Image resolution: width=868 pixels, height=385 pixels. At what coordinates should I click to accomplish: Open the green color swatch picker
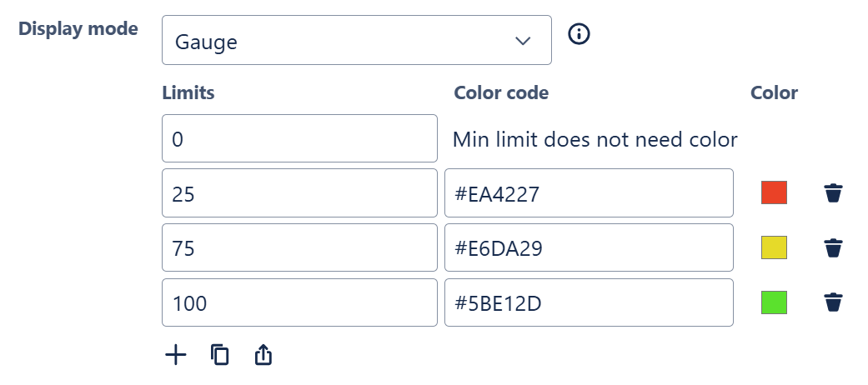(x=774, y=302)
